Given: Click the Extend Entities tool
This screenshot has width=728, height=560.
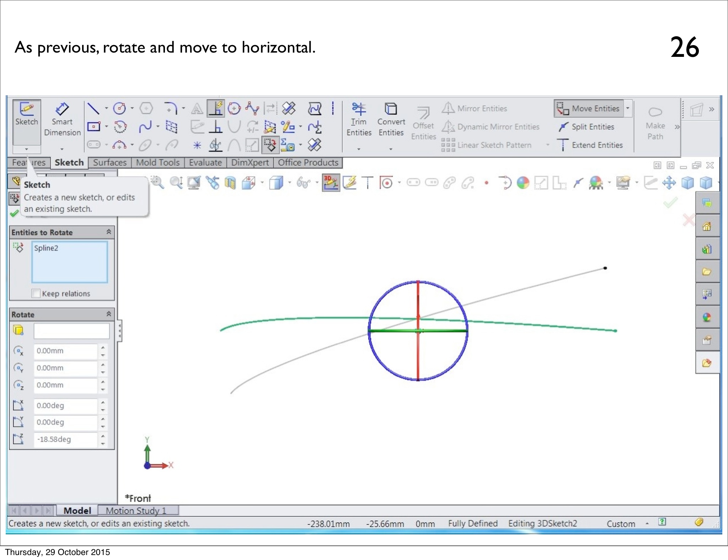Looking at the screenshot, I should [x=591, y=145].
